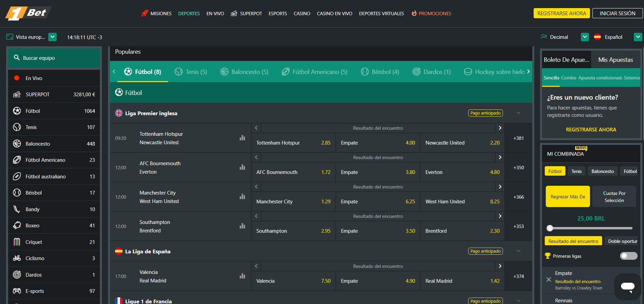This screenshot has width=644, height=304.
Task: Select Resultado del encuentro market chip
Action: point(573,241)
